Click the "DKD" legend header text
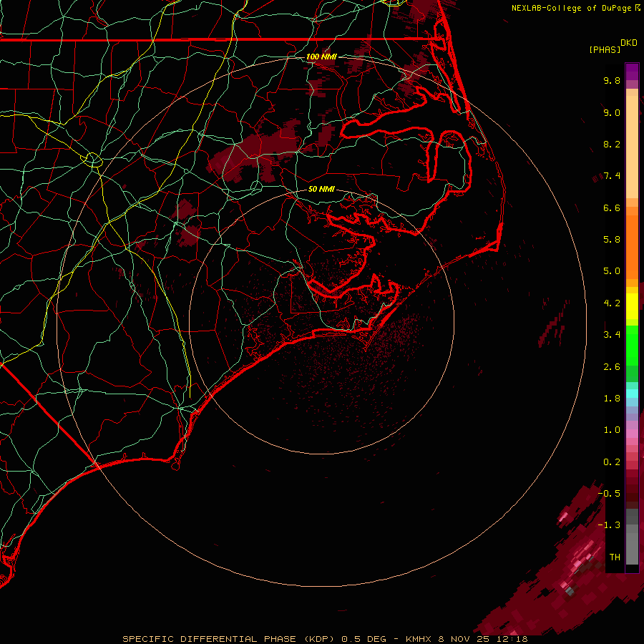 click(x=629, y=43)
